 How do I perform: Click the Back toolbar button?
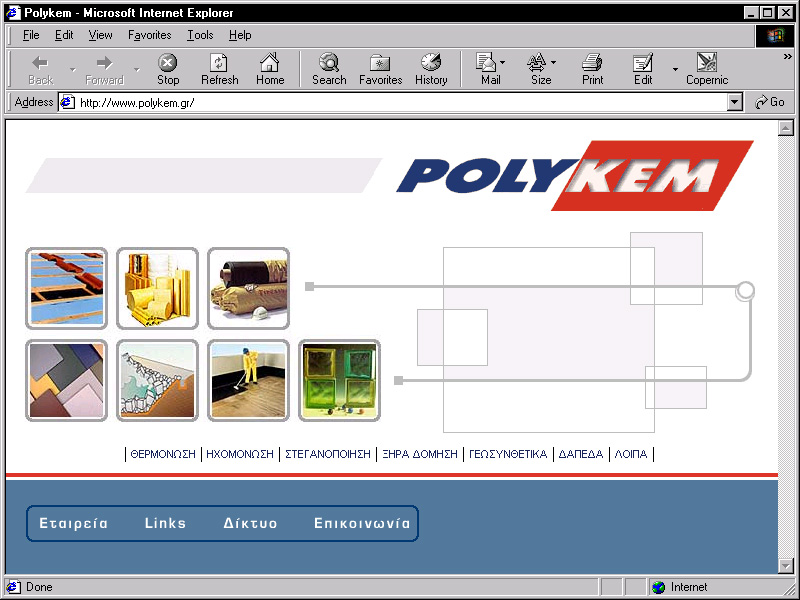tap(41, 69)
